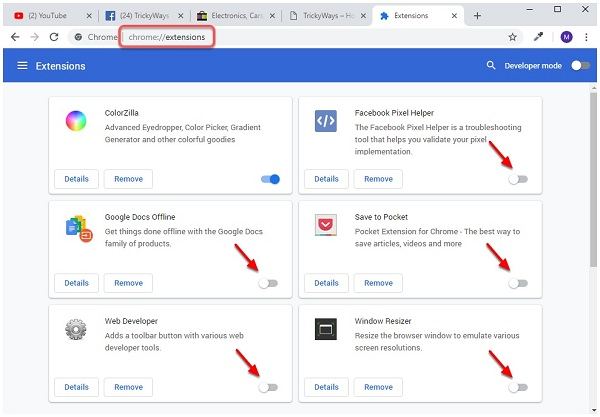Image resolution: width=600 pixels, height=417 pixels.
Task: Close the TrickyWays Facebook tab
Action: point(181,16)
